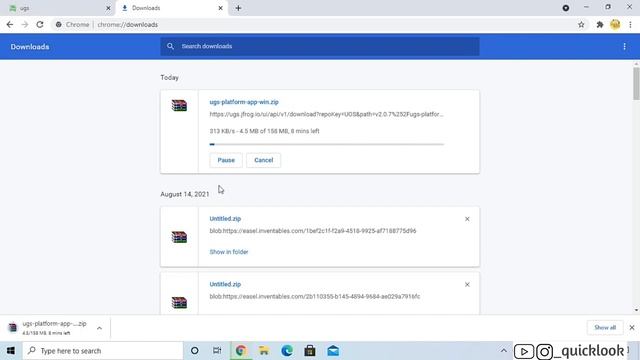Reload the downloads page
The width and height of the screenshot is (640, 360).
[x=40, y=25]
